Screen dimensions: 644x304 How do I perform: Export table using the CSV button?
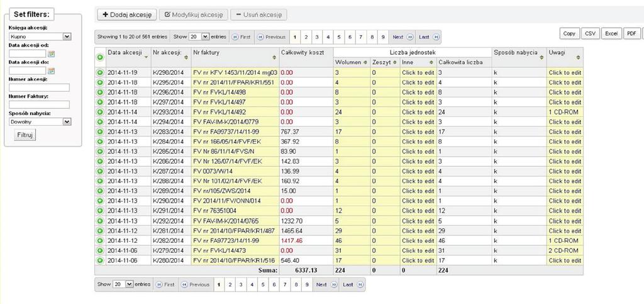pos(590,34)
